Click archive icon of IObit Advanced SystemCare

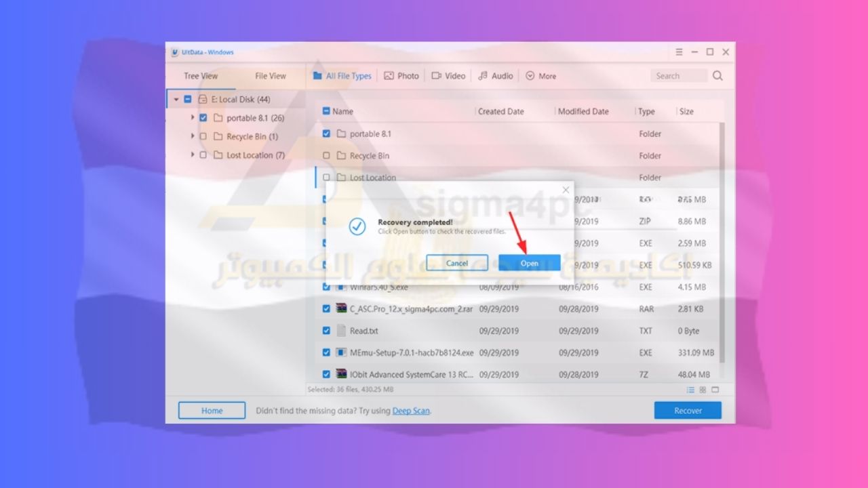coord(341,374)
